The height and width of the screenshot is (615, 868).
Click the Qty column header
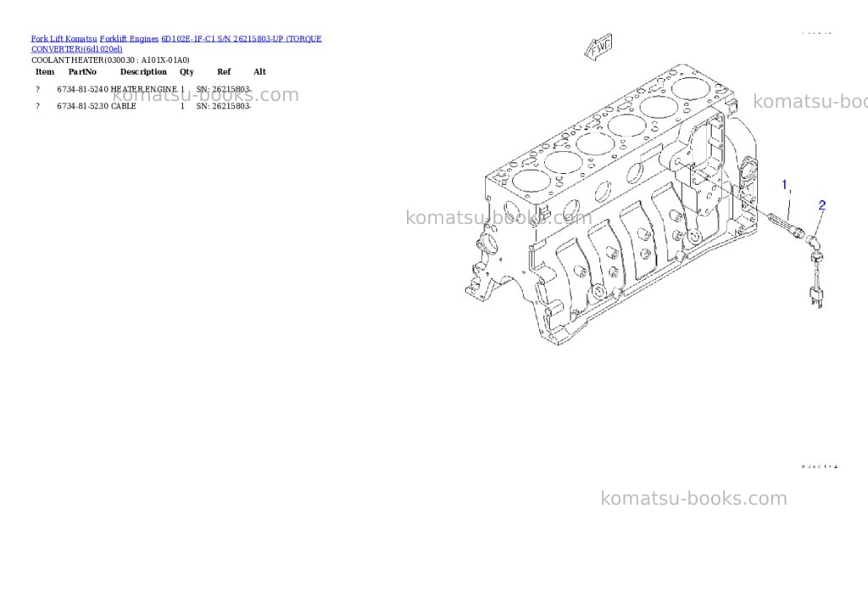[x=187, y=71]
